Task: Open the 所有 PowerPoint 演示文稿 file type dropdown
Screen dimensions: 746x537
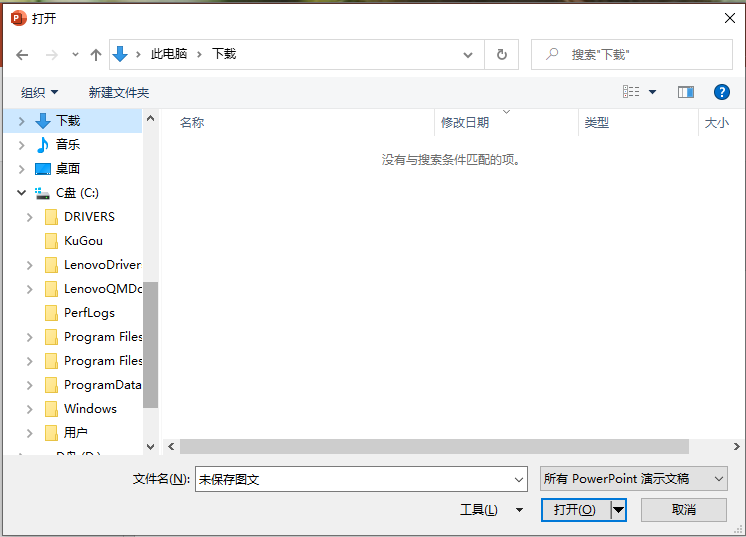Action: (x=634, y=478)
